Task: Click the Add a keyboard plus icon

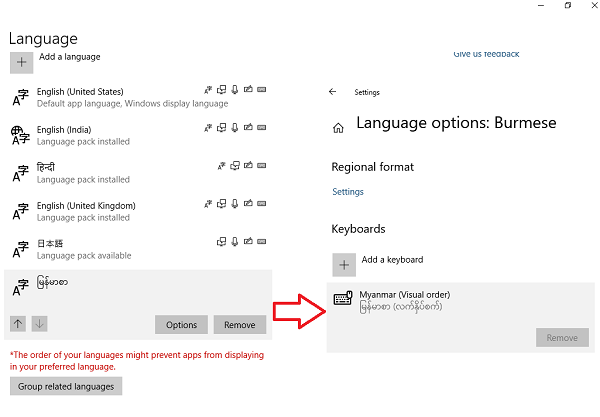Action: point(343,264)
